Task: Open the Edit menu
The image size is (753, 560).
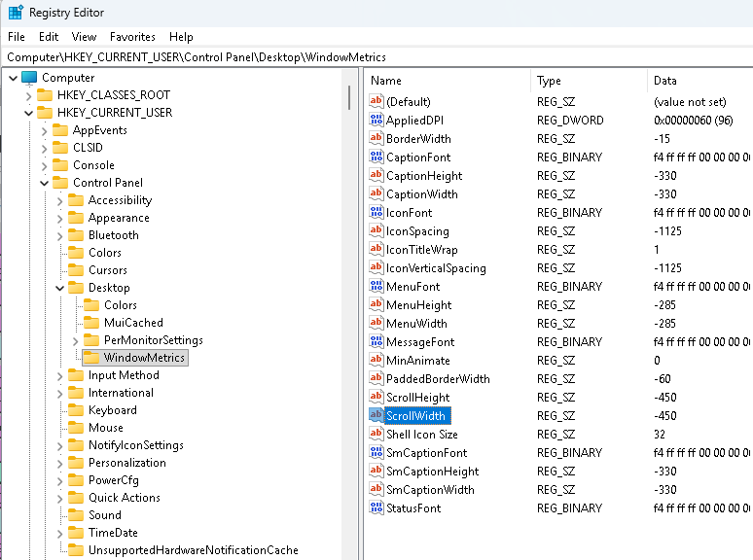Action: click(49, 36)
